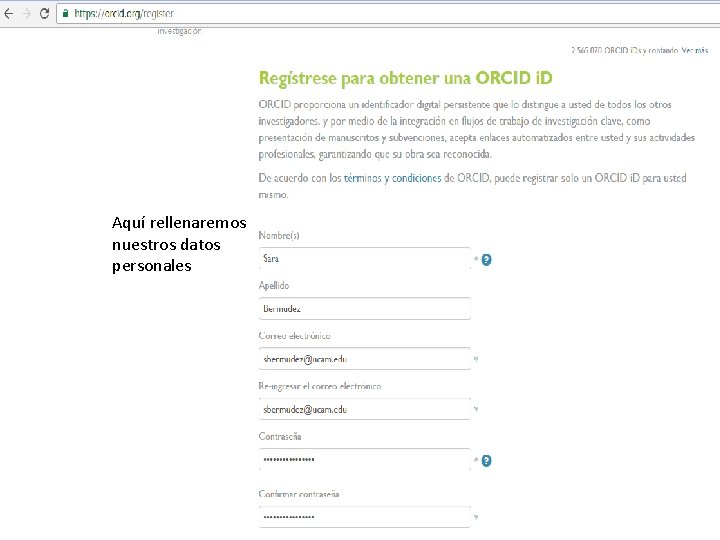Click the Confirmar contraseña password field
This screenshot has width=720, height=540.
point(365,517)
